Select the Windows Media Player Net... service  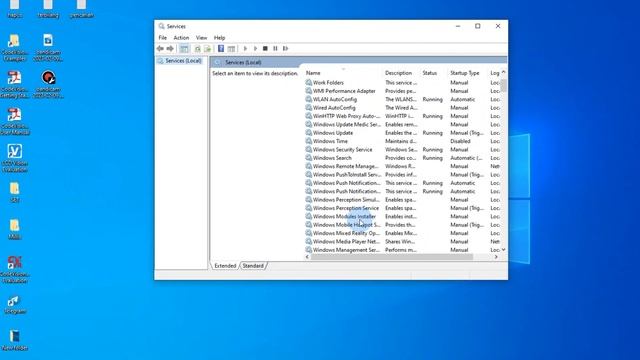point(346,242)
